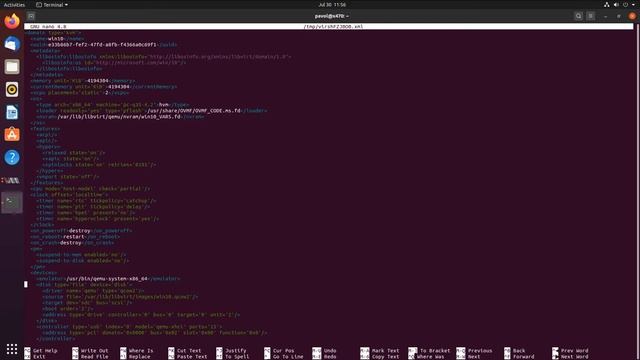Click the Undo shortcut label
Image resolution: width=640 pixels, height=360 pixels.
pos(330,351)
